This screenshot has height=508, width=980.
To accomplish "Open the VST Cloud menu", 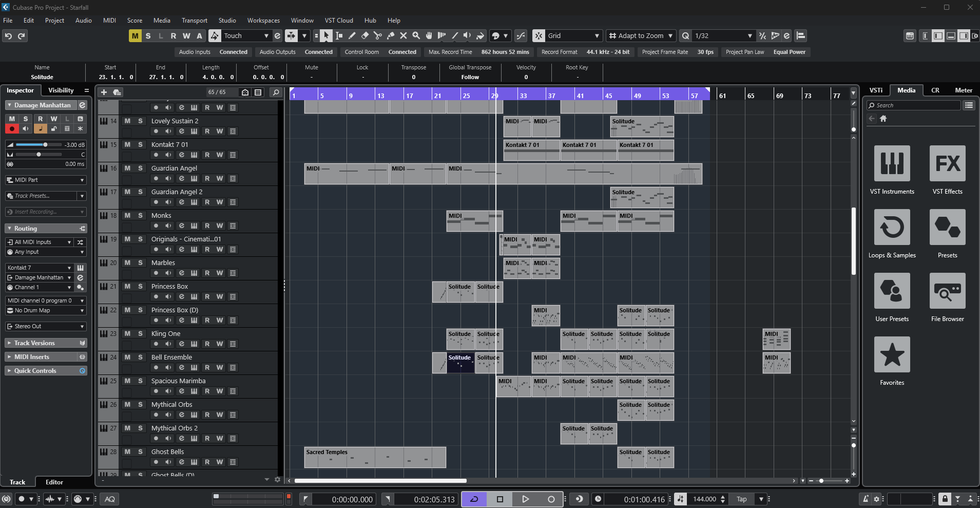I will (339, 21).
